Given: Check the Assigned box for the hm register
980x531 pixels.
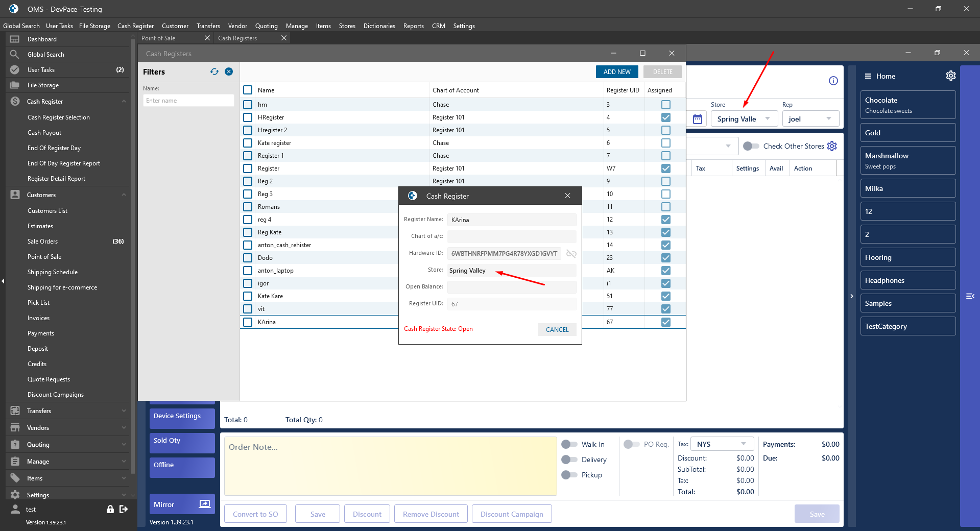Looking at the screenshot, I should (x=665, y=105).
